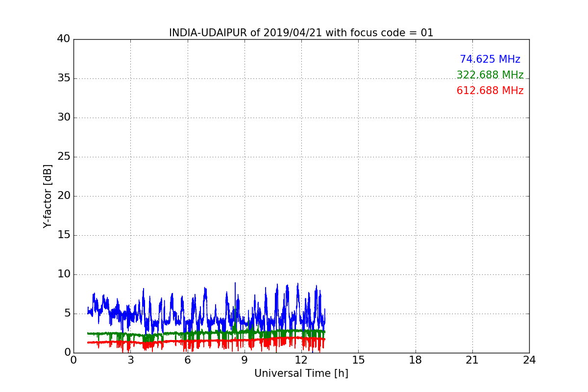Click the y-axis tick label 20
The image size is (588, 392).
coord(64,196)
